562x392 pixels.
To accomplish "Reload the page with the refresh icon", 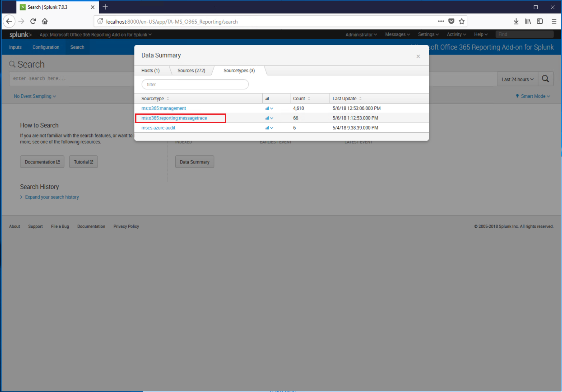I will pos(33,21).
